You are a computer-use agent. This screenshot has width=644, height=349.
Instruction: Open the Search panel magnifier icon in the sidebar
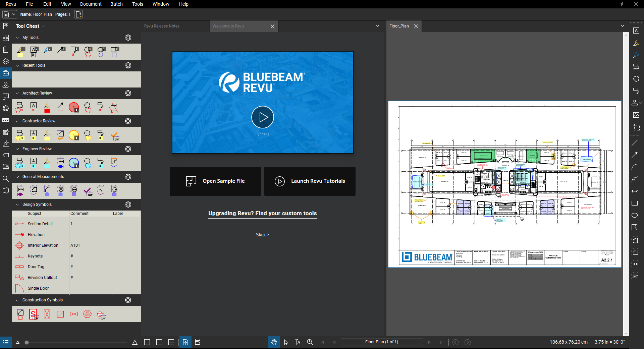coord(6,178)
